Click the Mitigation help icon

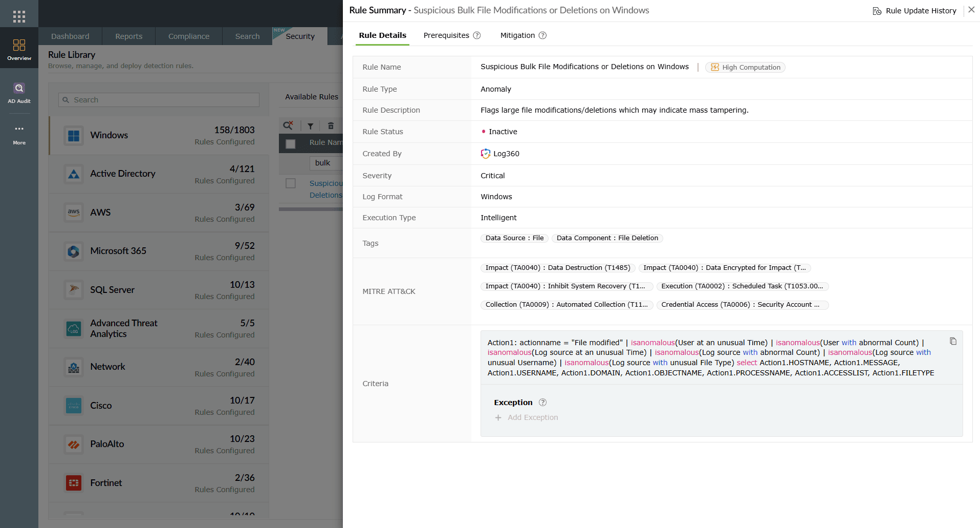point(543,35)
